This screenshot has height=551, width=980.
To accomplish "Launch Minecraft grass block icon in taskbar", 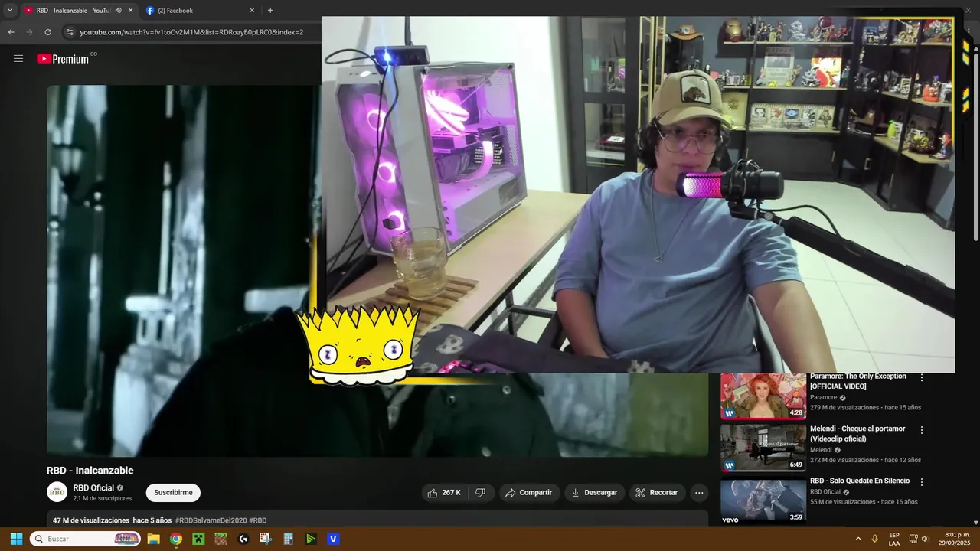I will (x=220, y=539).
